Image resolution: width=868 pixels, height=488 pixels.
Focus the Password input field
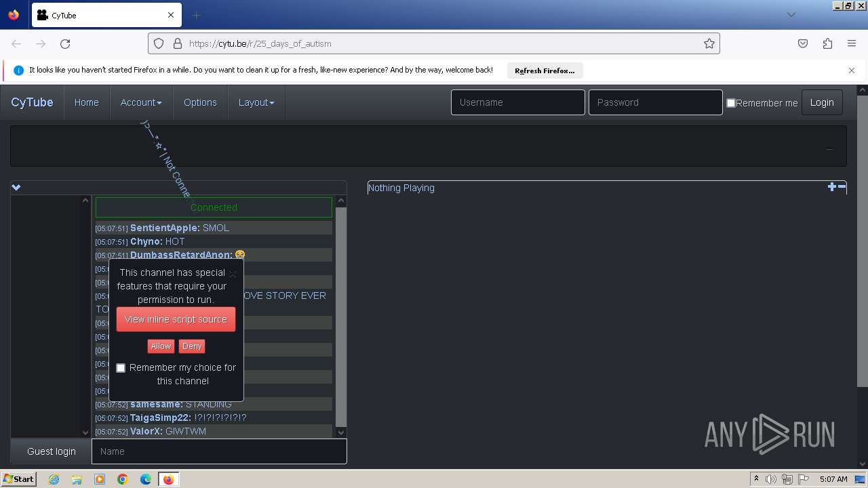click(656, 102)
